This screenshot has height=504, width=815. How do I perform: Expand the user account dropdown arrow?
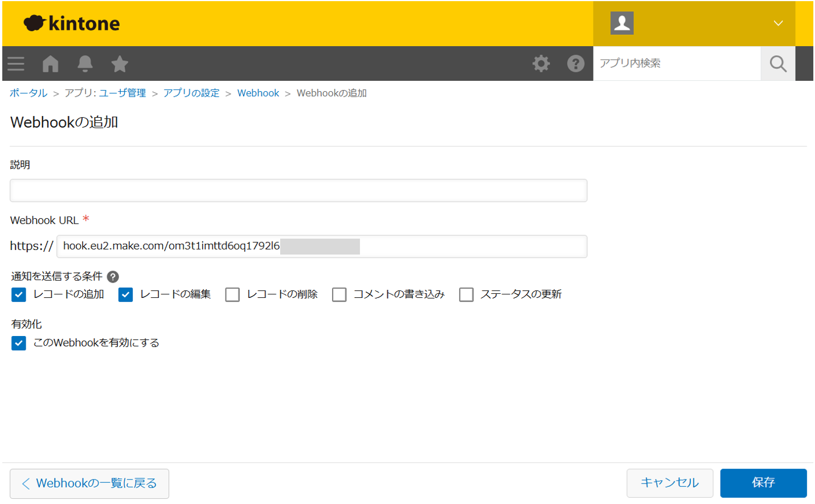click(778, 23)
